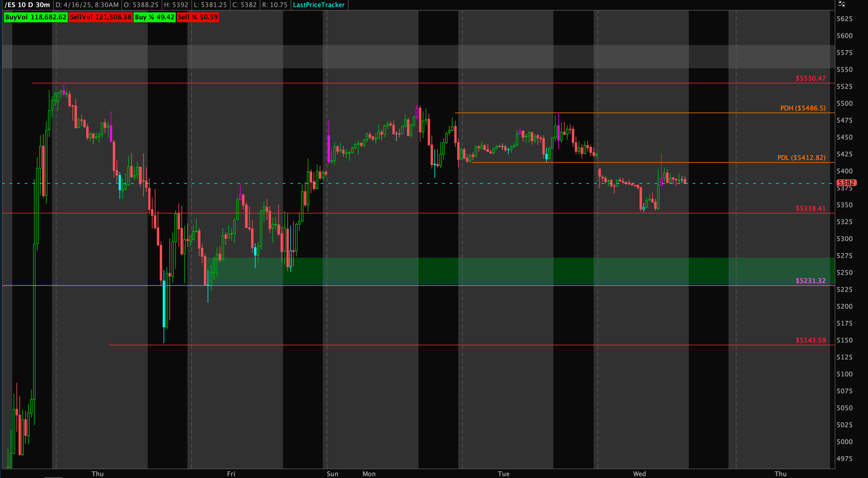Select the PDH ($5486.5) line label

click(802, 108)
